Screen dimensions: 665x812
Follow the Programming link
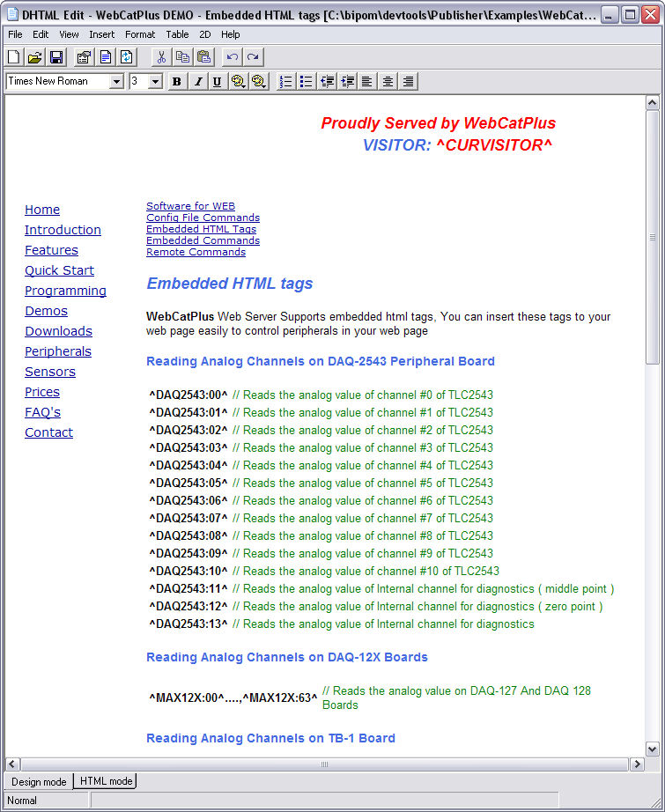(x=66, y=291)
